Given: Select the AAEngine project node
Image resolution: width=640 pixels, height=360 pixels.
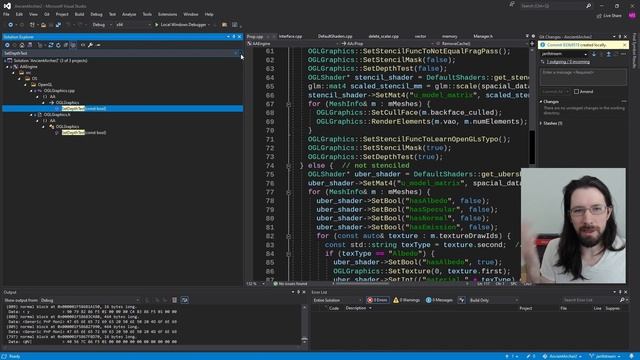Looking at the screenshot, I should (29, 67).
